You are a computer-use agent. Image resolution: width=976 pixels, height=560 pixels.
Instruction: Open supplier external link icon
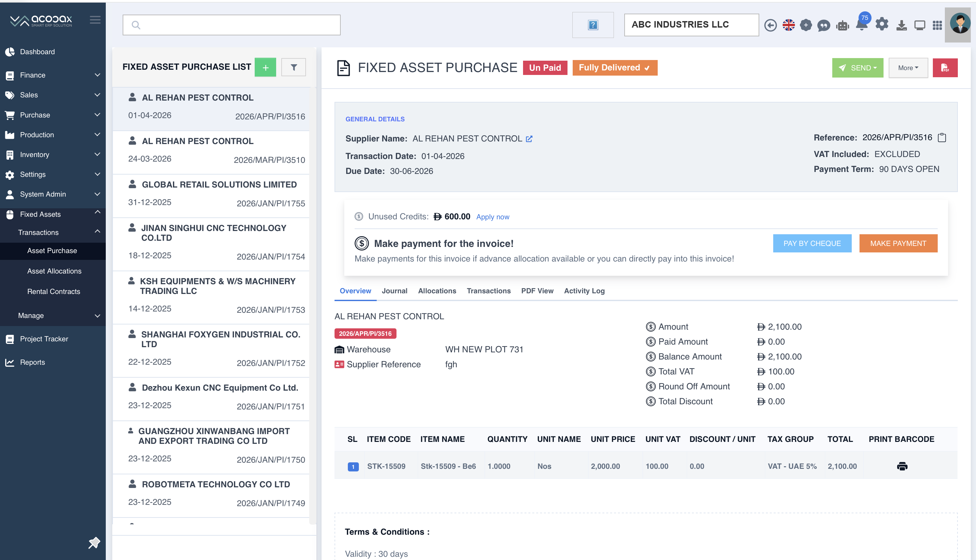529,139
